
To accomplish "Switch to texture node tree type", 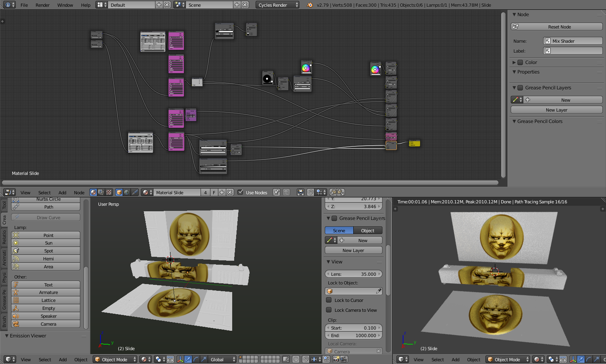I will tap(108, 192).
